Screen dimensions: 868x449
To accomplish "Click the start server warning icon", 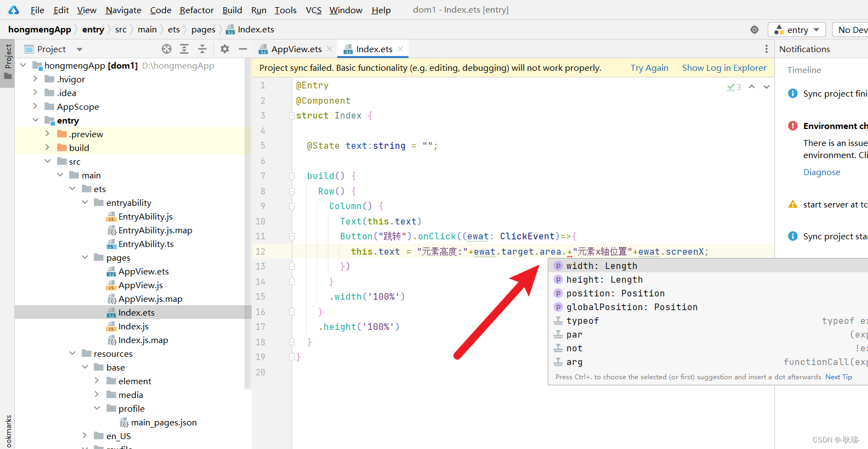I will click(x=793, y=204).
